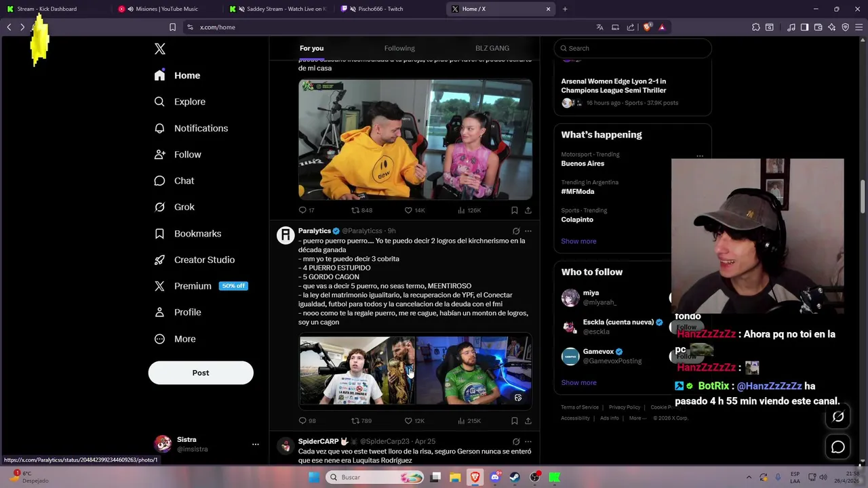Open Bookmarks in the X sidebar
The width and height of the screenshot is (868, 488).
click(x=188, y=234)
